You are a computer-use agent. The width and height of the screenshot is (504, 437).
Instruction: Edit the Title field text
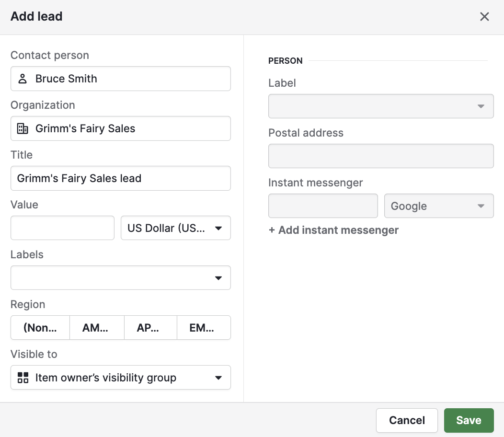tap(120, 178)
